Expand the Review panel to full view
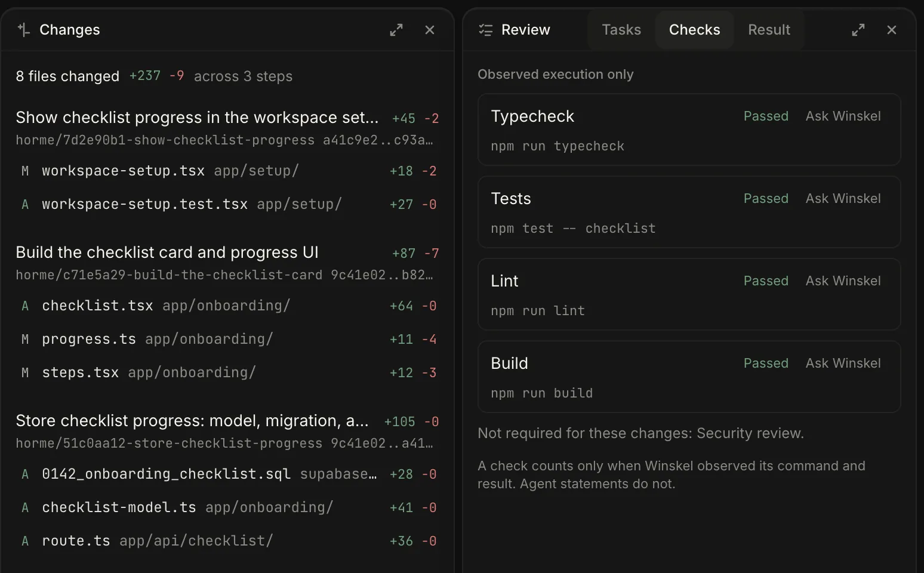This screenshot has height=573, width=924. (858, 30)
